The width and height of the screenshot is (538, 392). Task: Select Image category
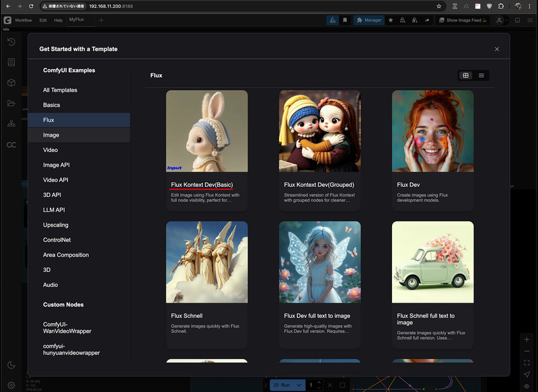(79, 135)
